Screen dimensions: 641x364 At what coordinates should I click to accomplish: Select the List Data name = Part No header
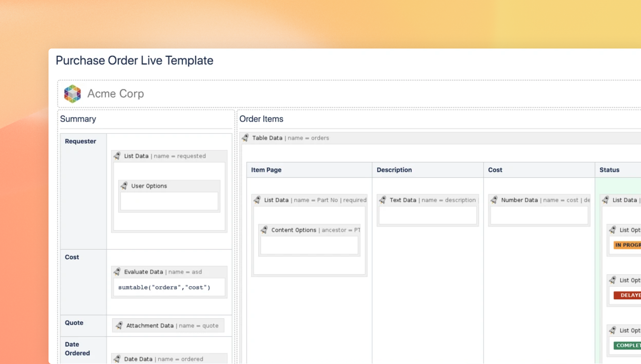[309, 200]
